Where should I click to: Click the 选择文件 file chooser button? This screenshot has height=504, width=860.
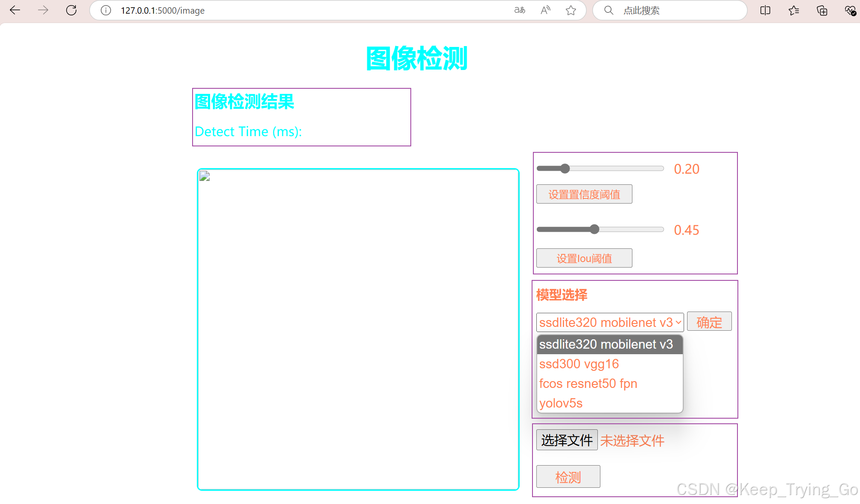point(567,440)
